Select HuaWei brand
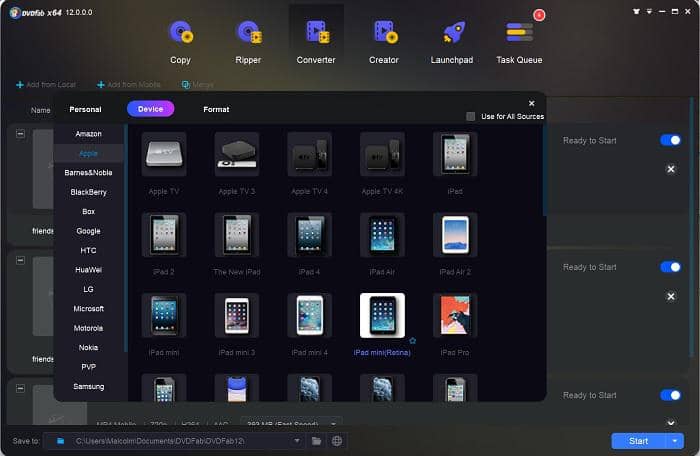The width and height of the screenshot is (700, 456). [x=88, y=270]
